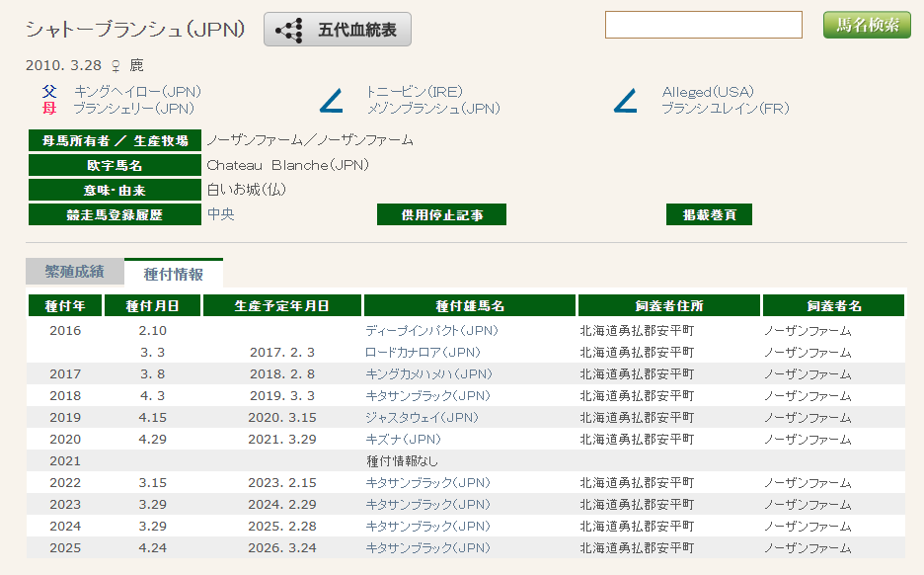This screenshot has height=575, width=924.
Task: Open メゾンブランシュ(JPN) pedigree link
Action: (433, 109)
